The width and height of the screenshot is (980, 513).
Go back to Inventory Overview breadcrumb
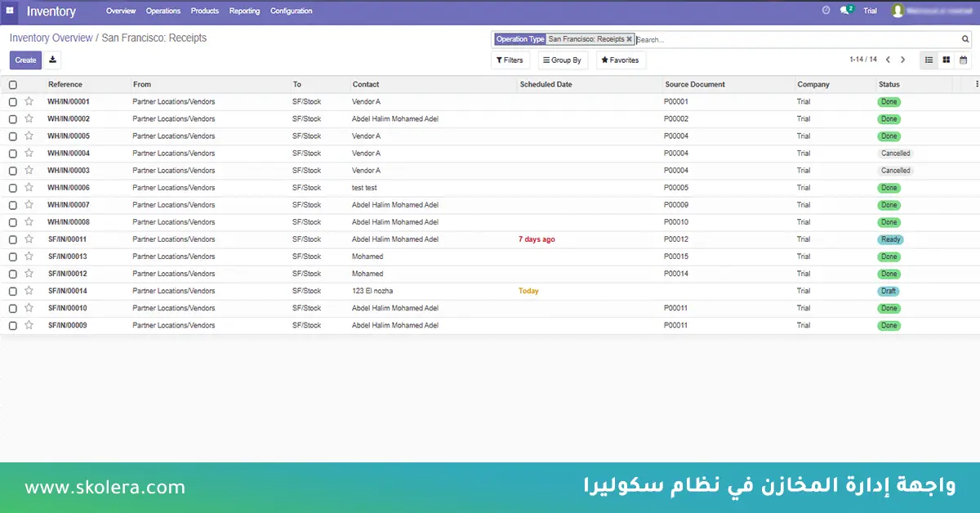coord(51,38)
